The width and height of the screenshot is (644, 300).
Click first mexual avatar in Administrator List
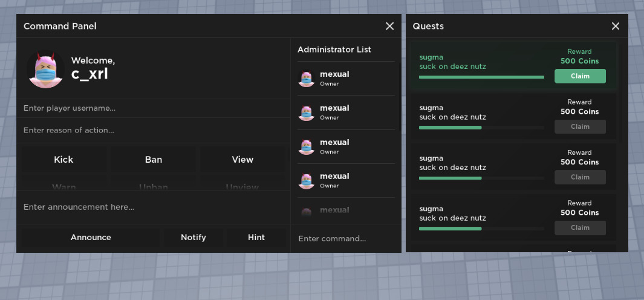point(307,79)
